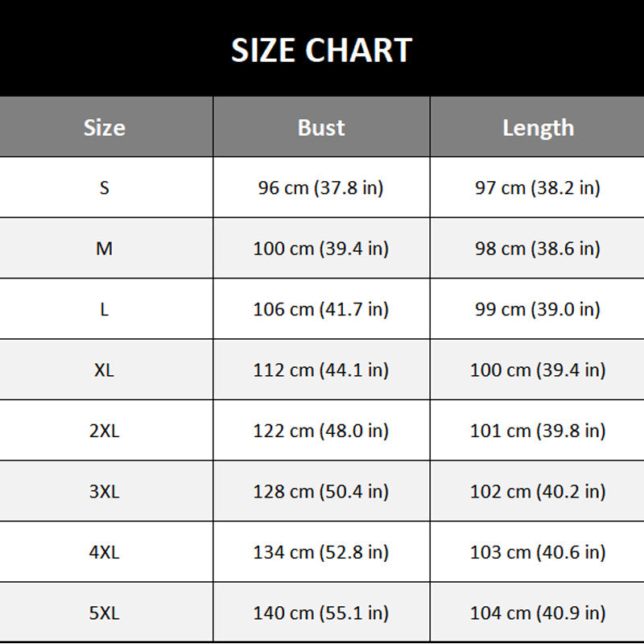Click the XL size cell
Image resolution: width=644 pixels, height=644 pixels.
pyautogui.click(x=105, y=370)
